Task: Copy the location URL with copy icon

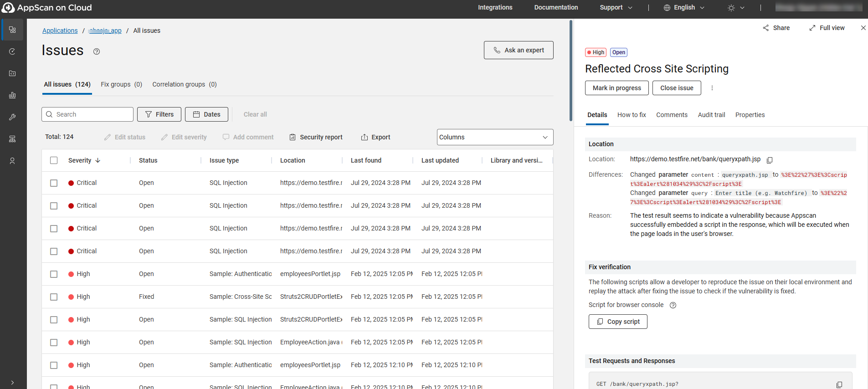Action: click(x=770, y=160)
